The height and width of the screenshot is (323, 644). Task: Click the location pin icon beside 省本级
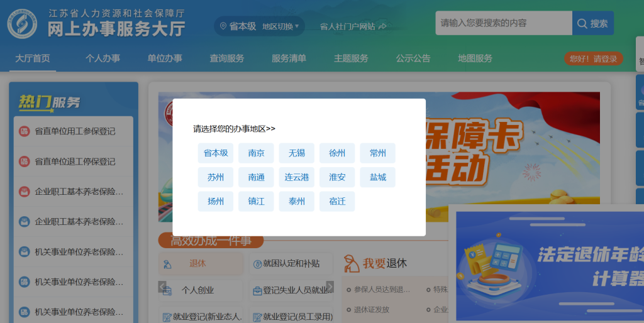click(x=223, y=26)
